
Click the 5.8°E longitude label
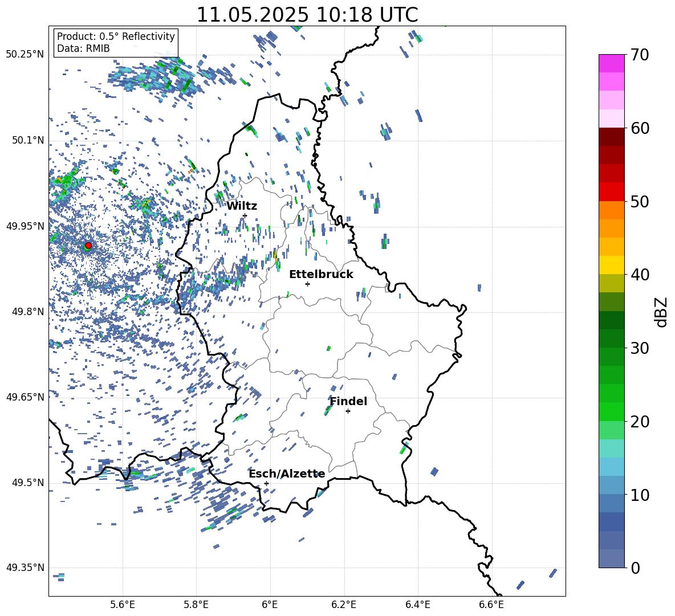point(196,605)
